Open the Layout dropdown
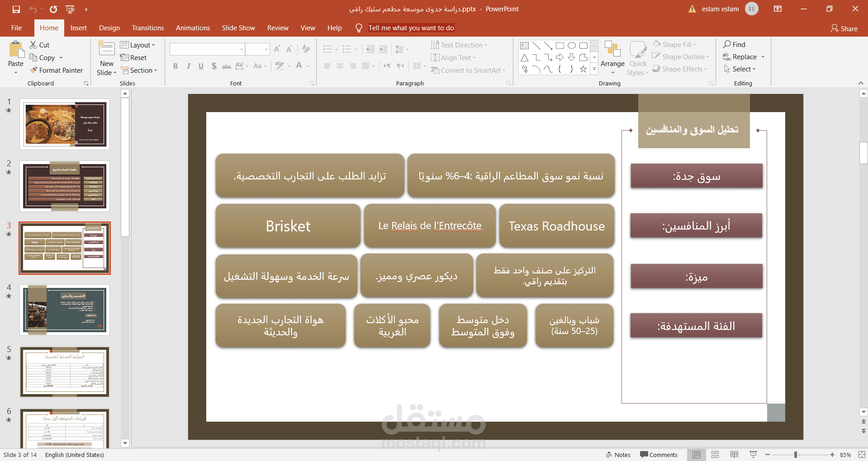868x461 pixels. click(x=138, y=45)
